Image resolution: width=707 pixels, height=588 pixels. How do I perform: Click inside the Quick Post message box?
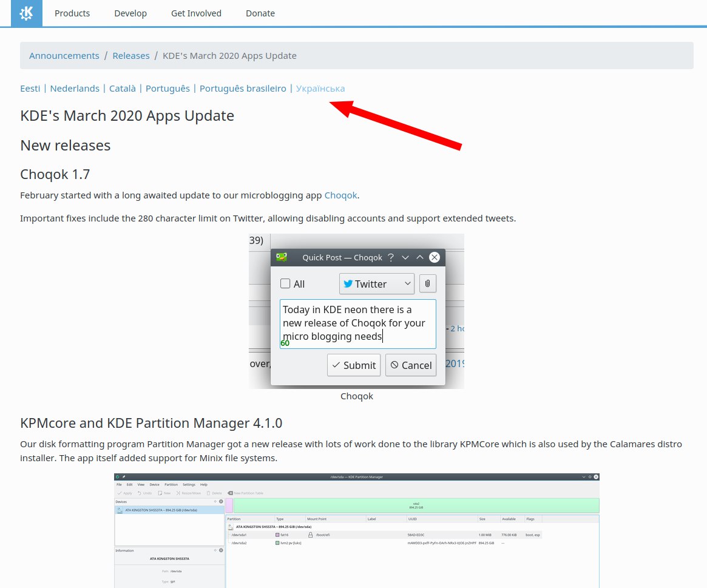click(358, 324)
